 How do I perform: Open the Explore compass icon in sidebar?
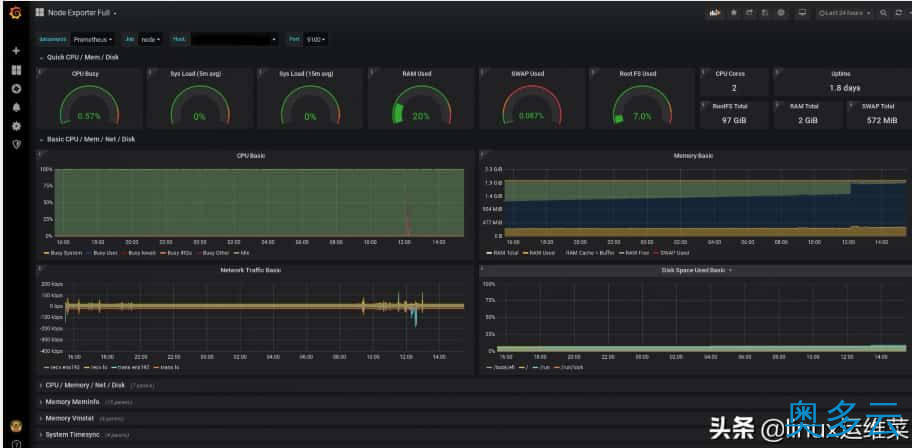[16, 88]
